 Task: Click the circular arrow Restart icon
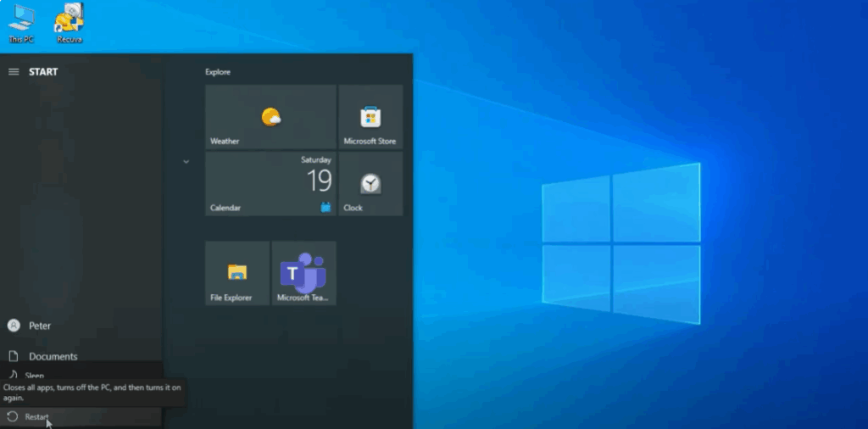12,416
